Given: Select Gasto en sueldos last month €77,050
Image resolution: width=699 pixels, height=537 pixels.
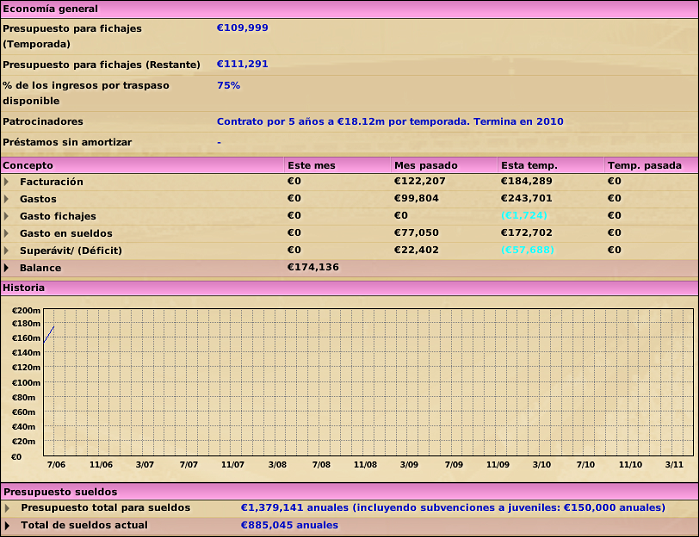Looking at the screenshot, I should pos(416,233).
